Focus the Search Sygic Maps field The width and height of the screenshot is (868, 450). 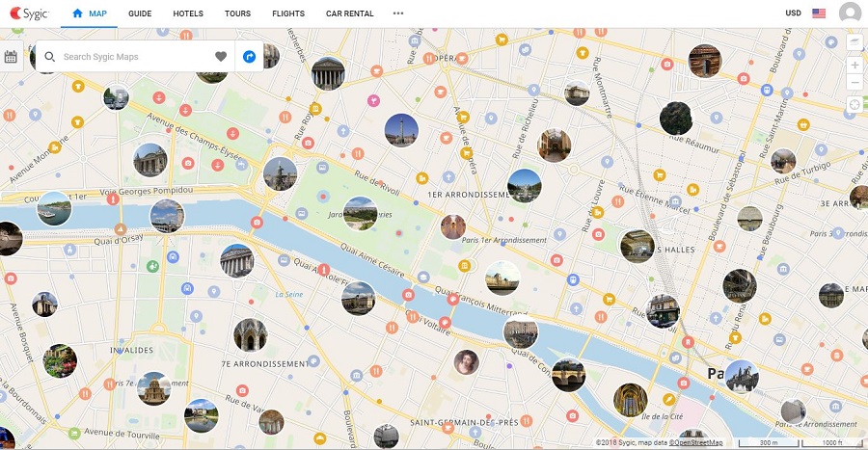point(133,57)
